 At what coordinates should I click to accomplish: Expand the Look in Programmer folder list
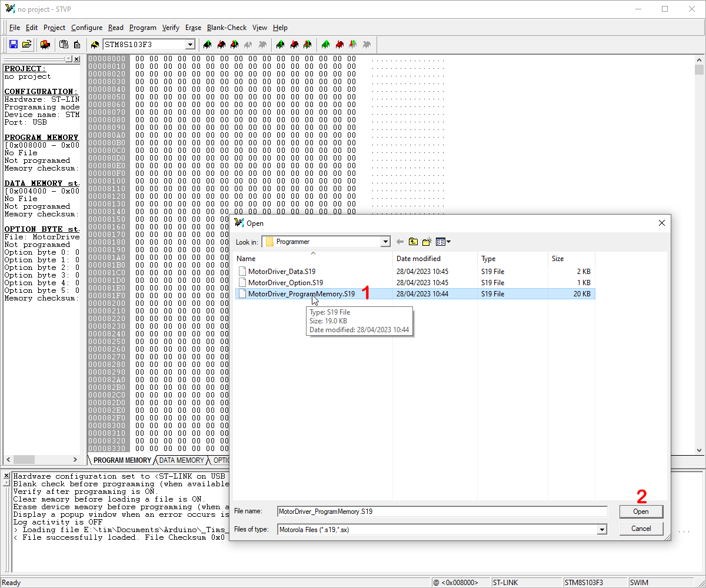click(x=387, y=241)
